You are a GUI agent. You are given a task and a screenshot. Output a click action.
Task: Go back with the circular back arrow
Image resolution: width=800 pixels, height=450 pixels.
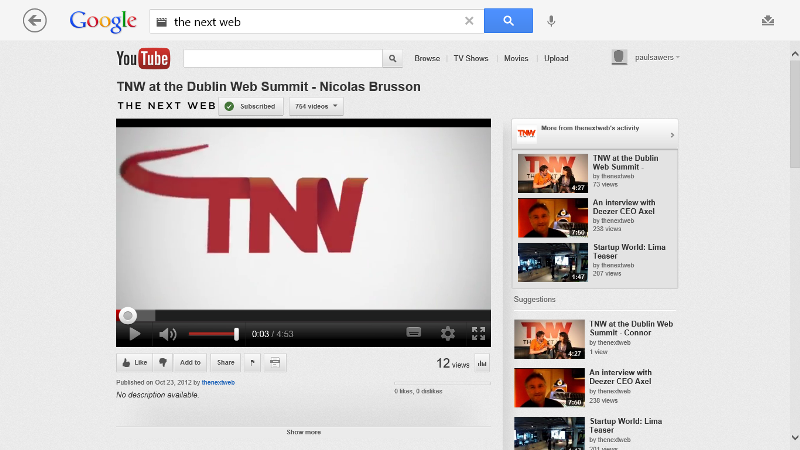35,21
